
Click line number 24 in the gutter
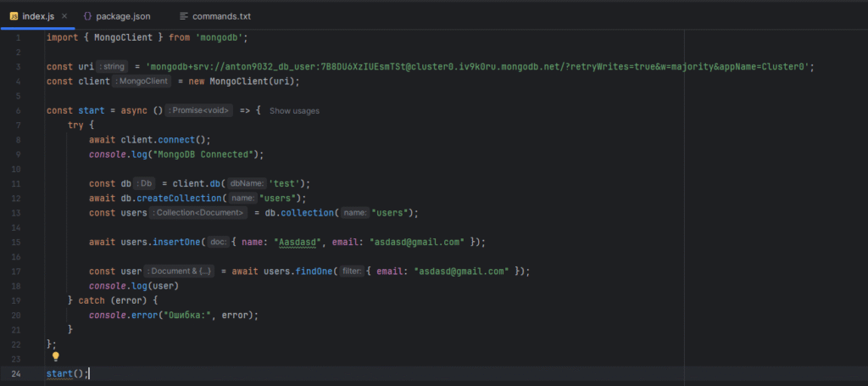pos(15,374)
